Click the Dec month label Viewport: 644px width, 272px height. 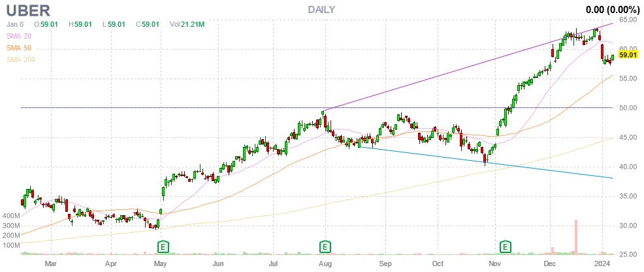pyautogui.click(x=550, y=262)
